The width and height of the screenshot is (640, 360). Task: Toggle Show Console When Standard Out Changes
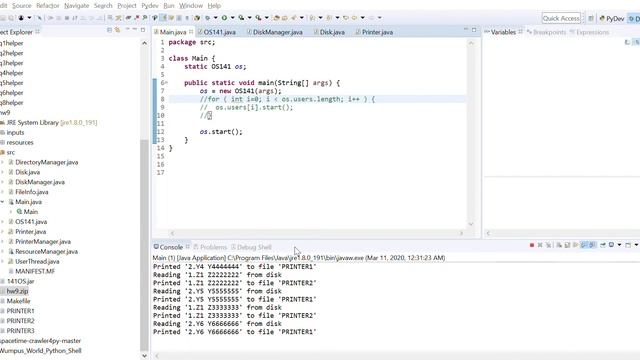[584, 245]
